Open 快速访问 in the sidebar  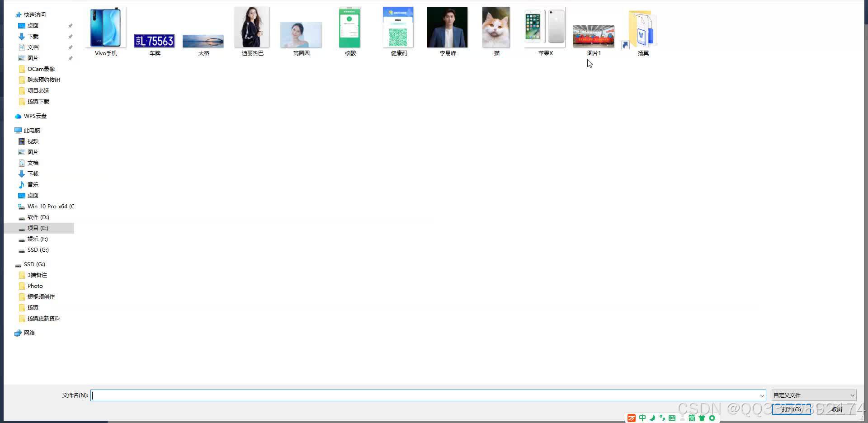pos(34,14)
